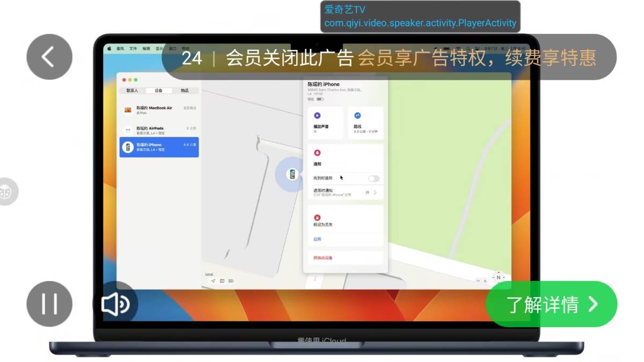The width and height of the screenshot is (644, 362).
Task: Toggle the 3D map view
Action: click(x=231, y=281)
